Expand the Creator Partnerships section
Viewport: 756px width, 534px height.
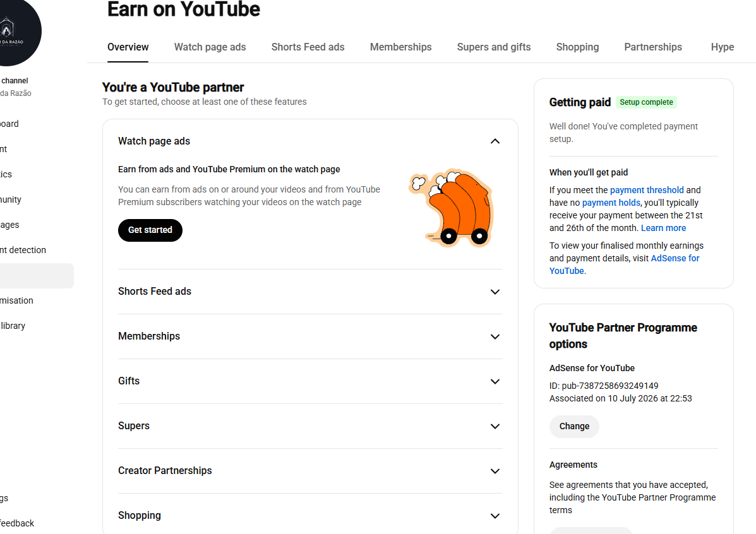tap(310, 471)
